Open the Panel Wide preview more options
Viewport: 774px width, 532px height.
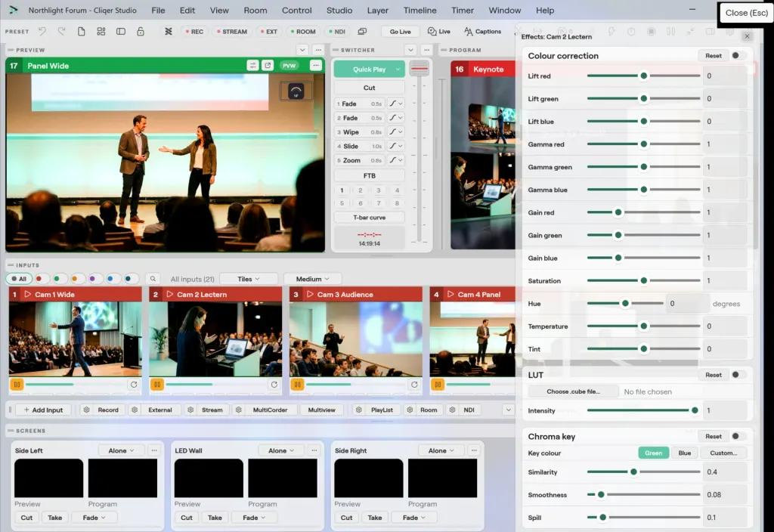(x=316, y=66)
